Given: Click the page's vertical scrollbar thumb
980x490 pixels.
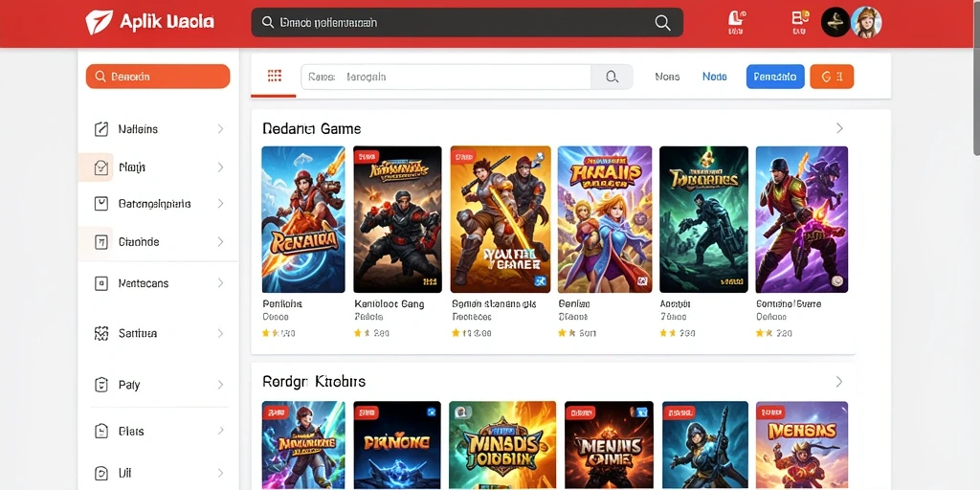Looking at the screenshot, I should point(976,80).
